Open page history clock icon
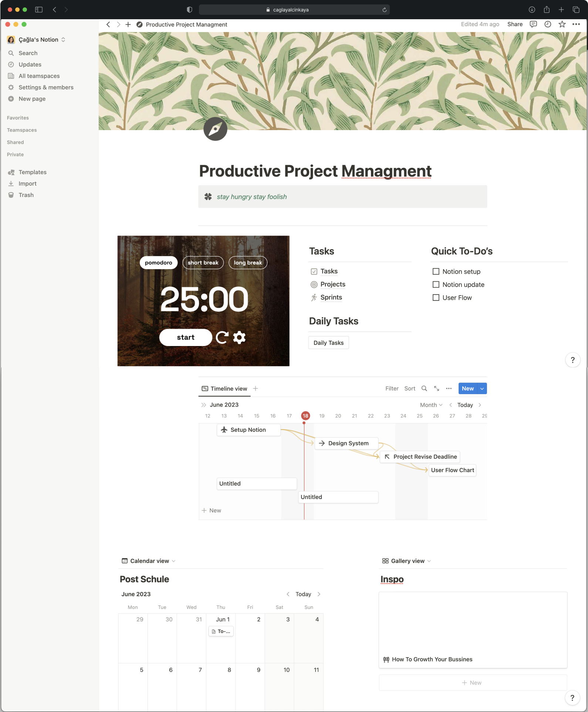588x712 pixels. click(548, 24)
